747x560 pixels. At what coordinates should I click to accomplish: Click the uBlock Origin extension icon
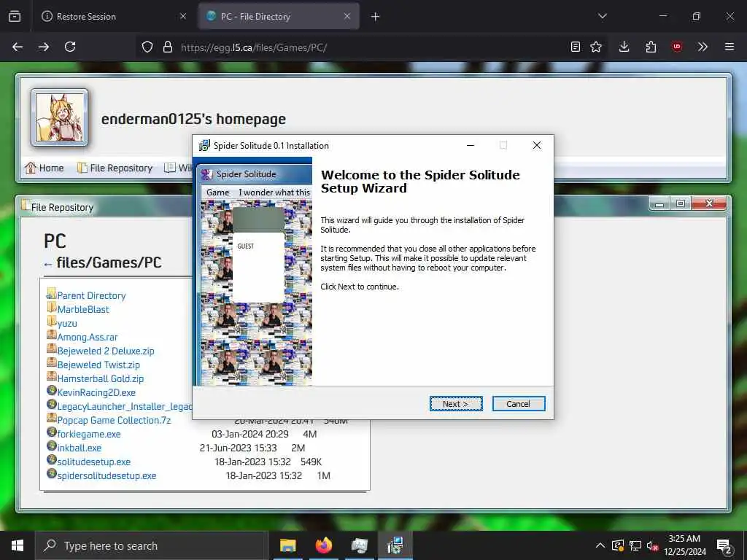tap(677, 47)
